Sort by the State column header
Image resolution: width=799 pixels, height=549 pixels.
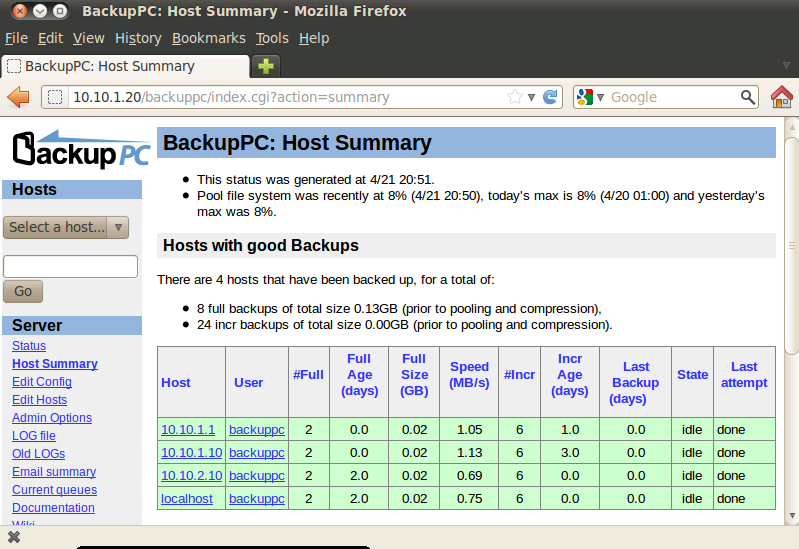[x=693, y=375]
